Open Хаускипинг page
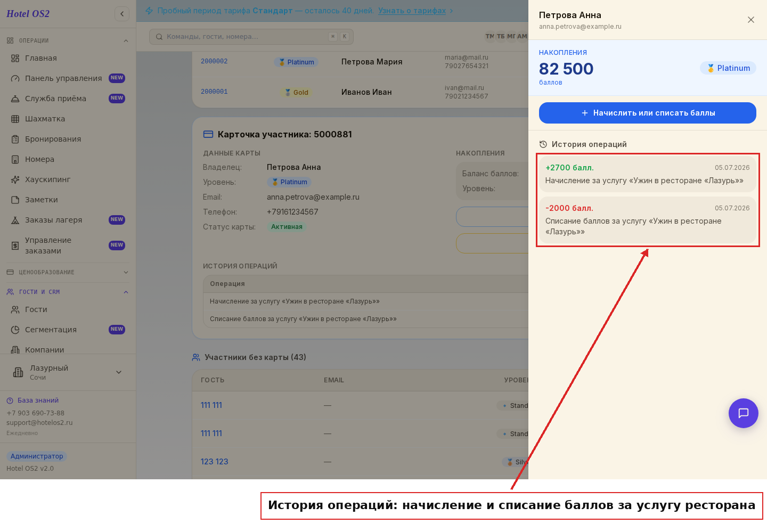The image size is (767, 532). click(x=68, y=179)
